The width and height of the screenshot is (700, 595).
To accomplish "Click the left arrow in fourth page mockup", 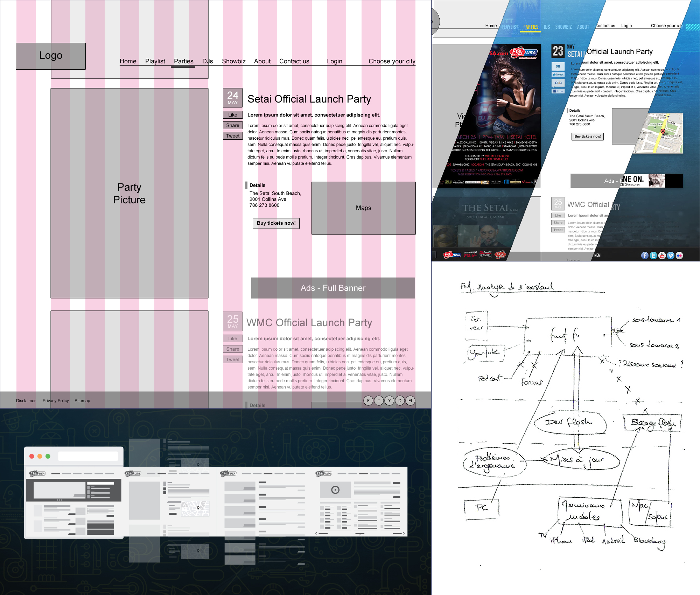I will tap(316, 533).
